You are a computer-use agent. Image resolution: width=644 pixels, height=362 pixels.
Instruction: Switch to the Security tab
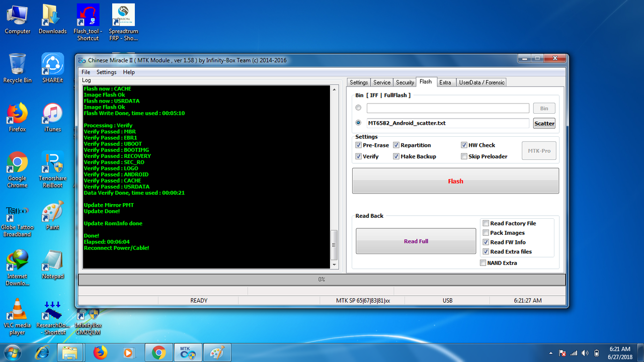coord(405,82)
